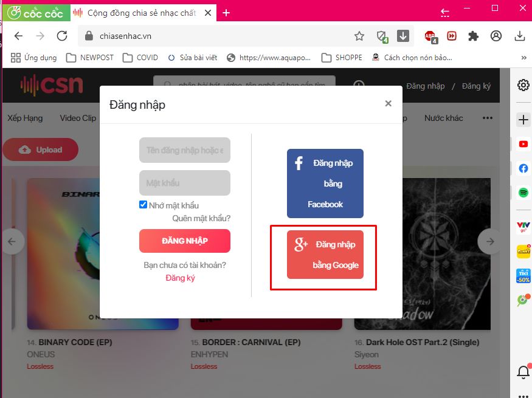532x398 pixels.
Task: Click Dark Hole OST album cover
Action: pyautogui.click(x=446, y=254)
